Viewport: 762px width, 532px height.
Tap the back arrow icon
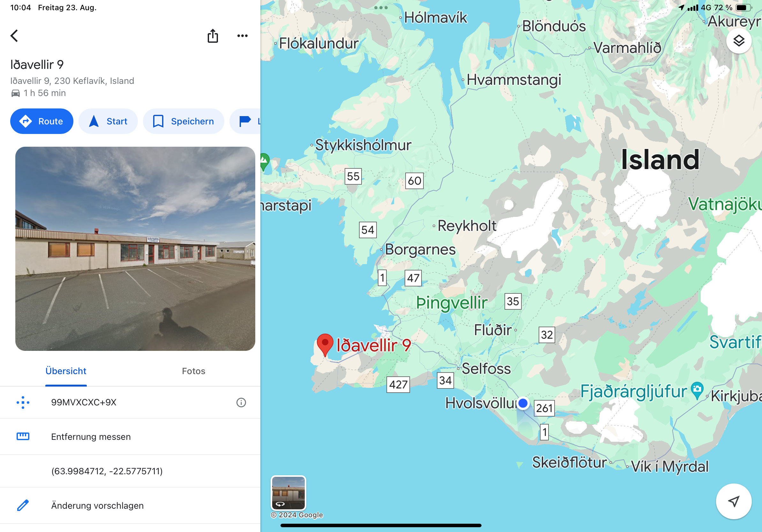(14, 36)
